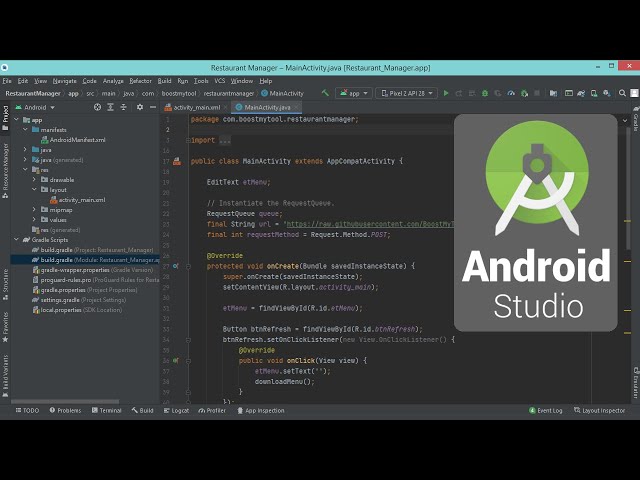640x480 pixels.
Task: Click Attach Debugger to Android Process icon
Action: pyautogui.click(x=524, y=93)
